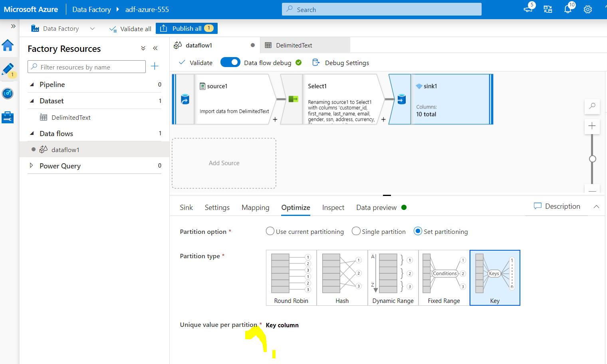Collapse the Dataset tree section
Viewport: 607px width, 364px height.
click(x=32, y=101)
